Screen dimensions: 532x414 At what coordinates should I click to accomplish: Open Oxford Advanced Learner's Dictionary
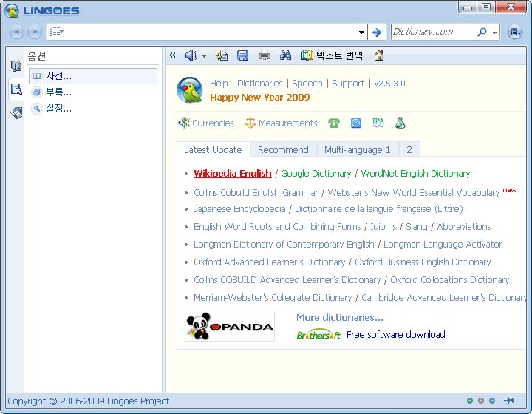point(270,262)
